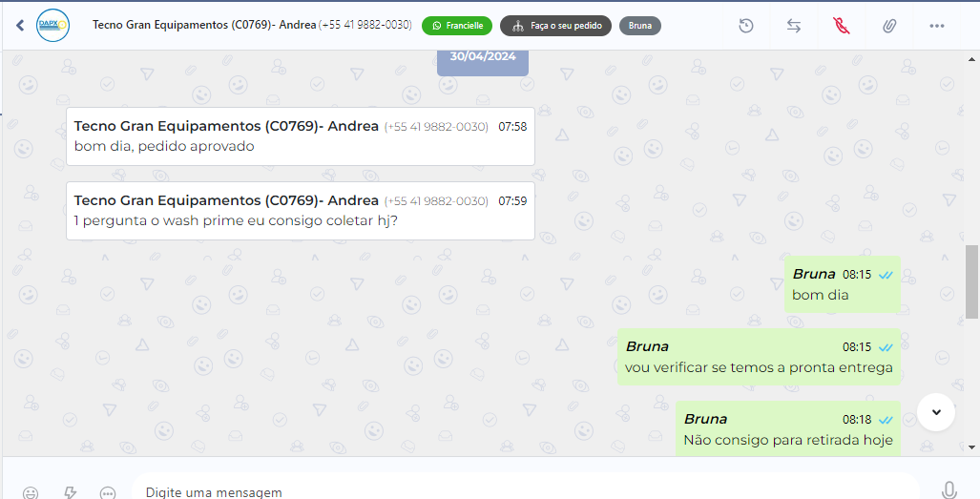The image size is (980, 499).
Task: Open quick replies lightning bolt icon
Action: [70, 492]
